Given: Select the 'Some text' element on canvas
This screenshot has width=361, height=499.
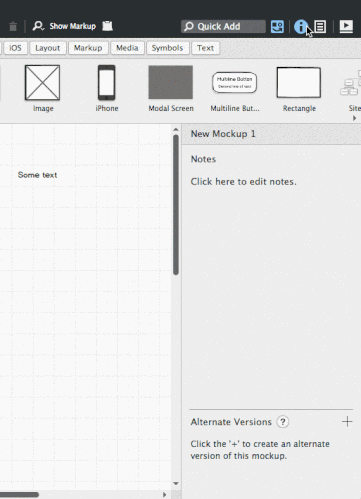Looking at the screenshot, I should coord(37,175).
